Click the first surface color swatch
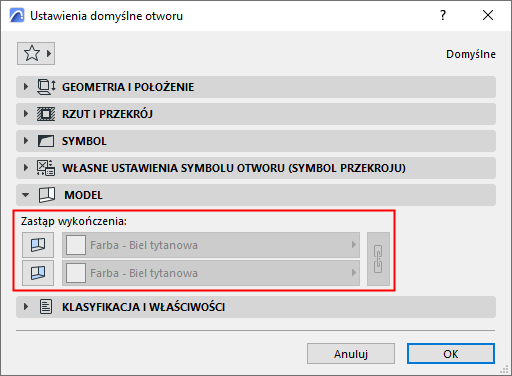 (76, 245)
